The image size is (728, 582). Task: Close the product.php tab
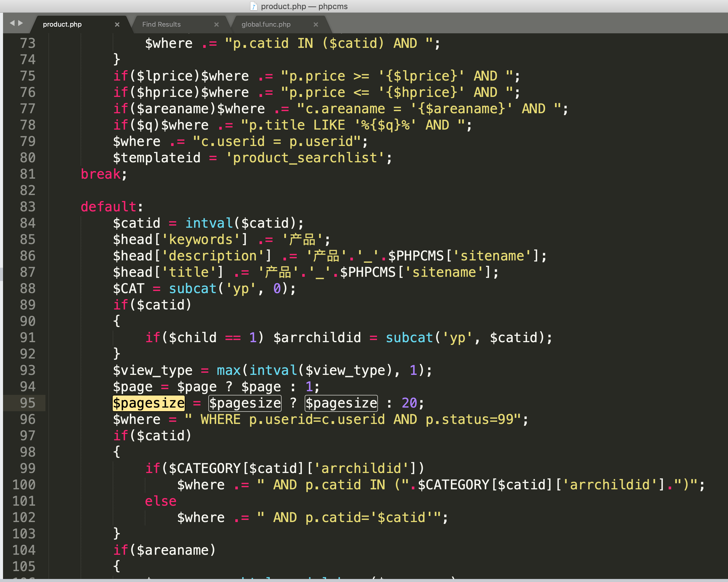pyautogui.click(x=117, y=24)
